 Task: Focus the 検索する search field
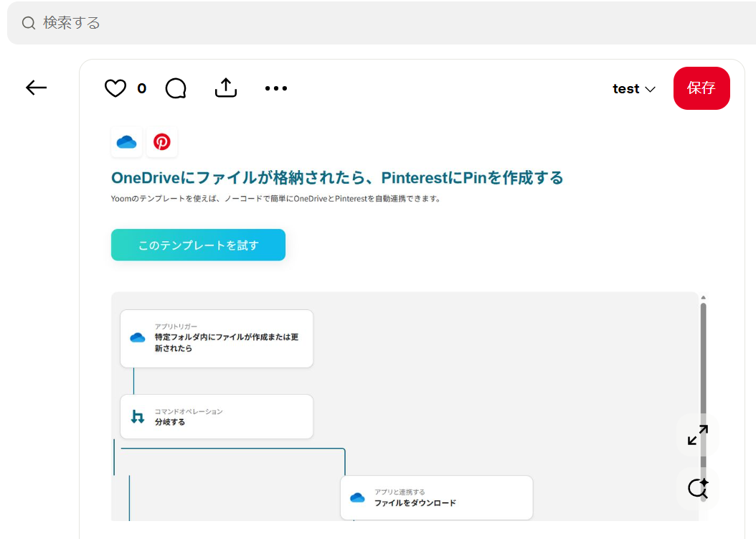coord(381,23)
